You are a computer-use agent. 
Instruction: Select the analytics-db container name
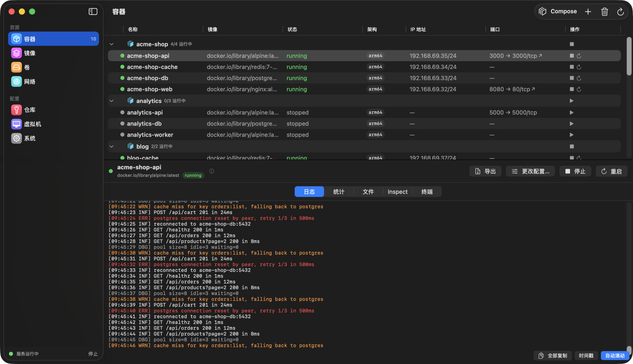144,123
